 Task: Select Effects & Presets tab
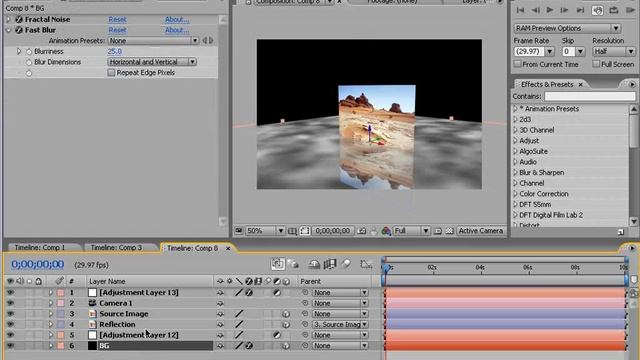(x=547, y=84)
